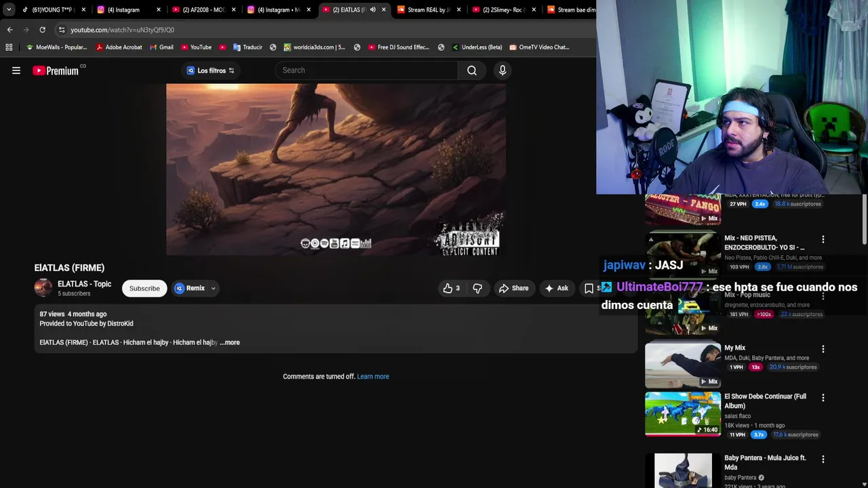Open the Gmail bookmark
This screenshot has height=488, width=868.
click(x=161, y=47)
